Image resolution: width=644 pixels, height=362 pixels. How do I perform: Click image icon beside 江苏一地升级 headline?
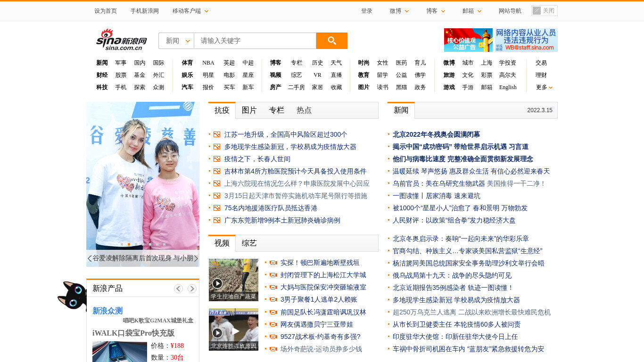coord(217,135)
